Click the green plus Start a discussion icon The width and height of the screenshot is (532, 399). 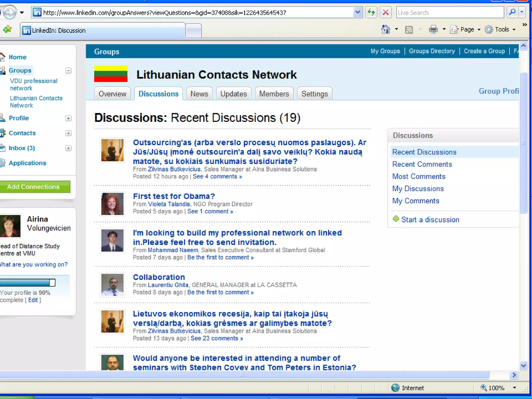[396, 219]
